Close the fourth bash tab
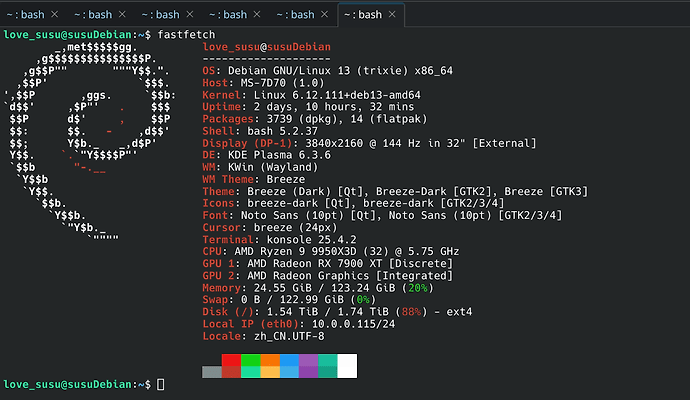This screenshot has width=690, height=400. point(257,15)
